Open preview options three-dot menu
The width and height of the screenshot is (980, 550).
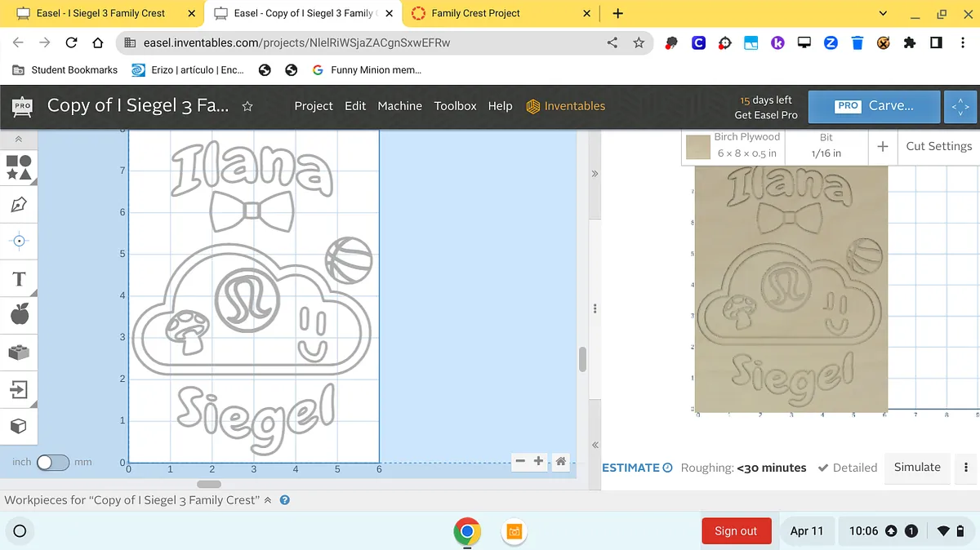(966, 468)
